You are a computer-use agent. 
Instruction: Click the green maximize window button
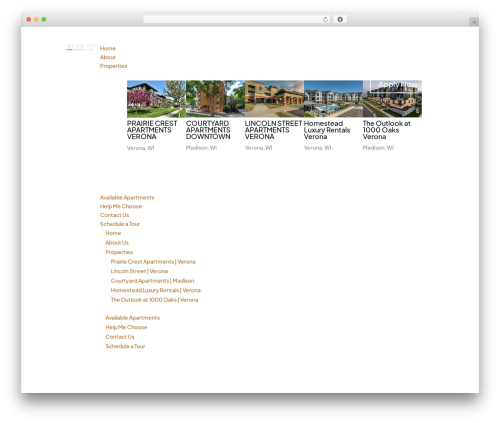click(x=44, y=19)
